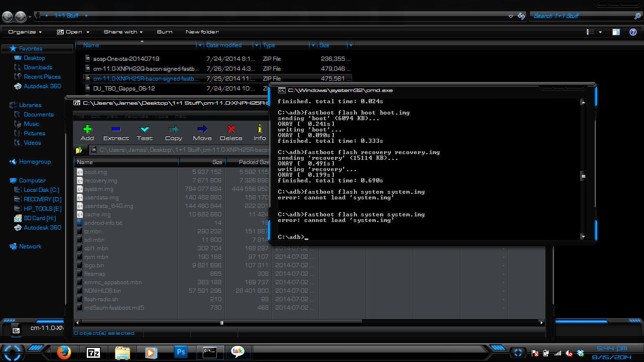Click the Test icon in 7-Zip
Screen dimensions: 644x362
tap(145, 129)
